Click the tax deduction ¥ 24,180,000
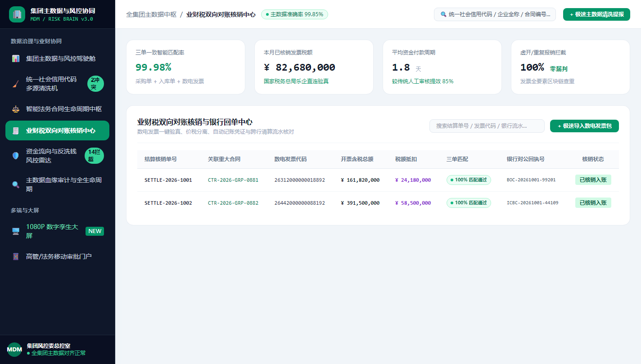641x364 pixels. [413, 180]
